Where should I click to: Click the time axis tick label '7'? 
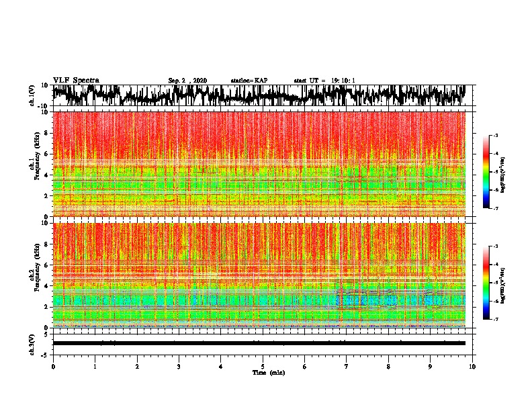coord(347,367)
